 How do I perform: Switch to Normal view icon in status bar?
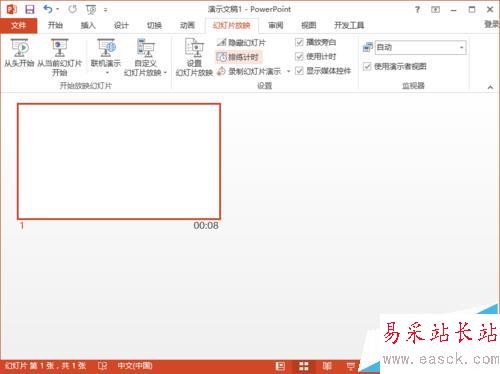[x=280, y=366]
